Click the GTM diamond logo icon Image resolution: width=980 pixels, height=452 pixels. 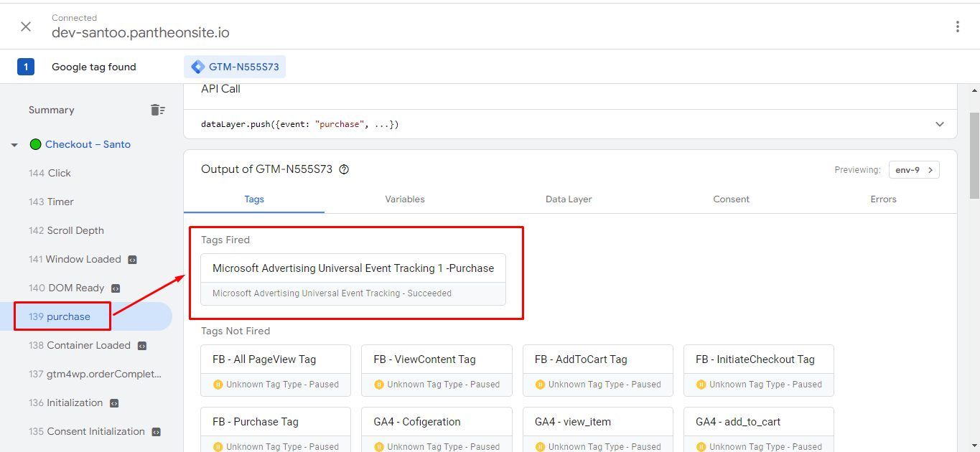[197, 67]
